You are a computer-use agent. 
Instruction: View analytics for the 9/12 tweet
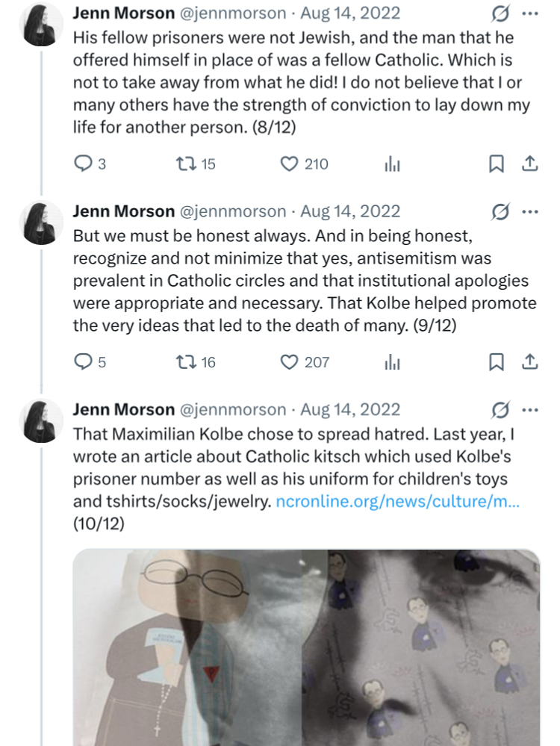392,363
